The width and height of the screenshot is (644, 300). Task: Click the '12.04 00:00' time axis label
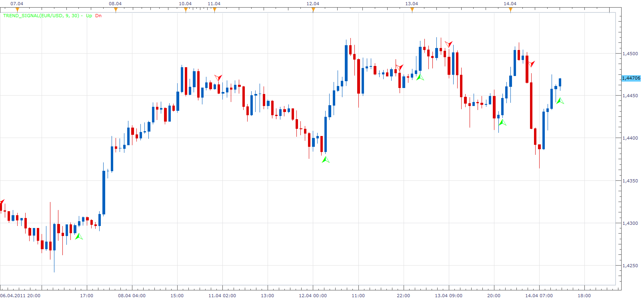pyautogui.click(x=313, y=296)
